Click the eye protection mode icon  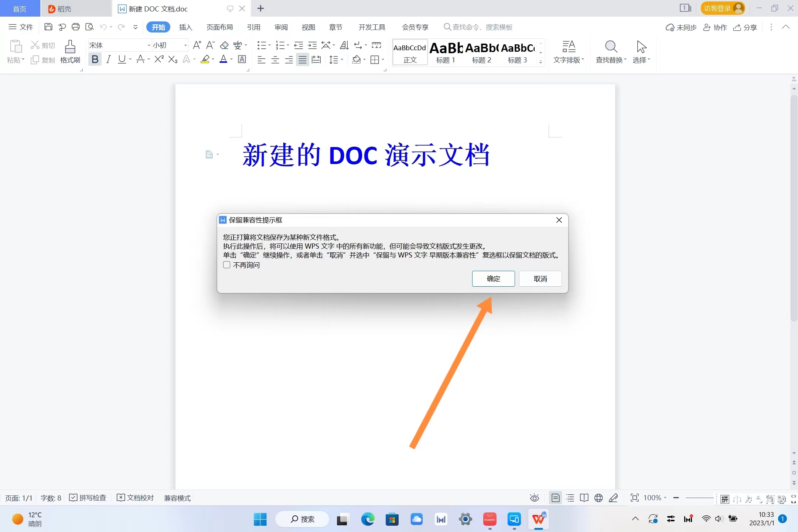click(534, 498)
